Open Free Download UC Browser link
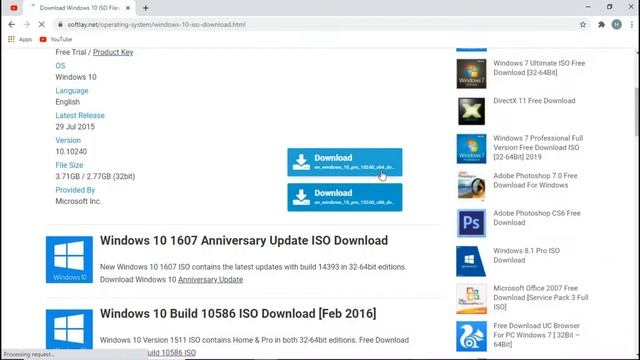 pyautogui.click(x=536, y=335)
